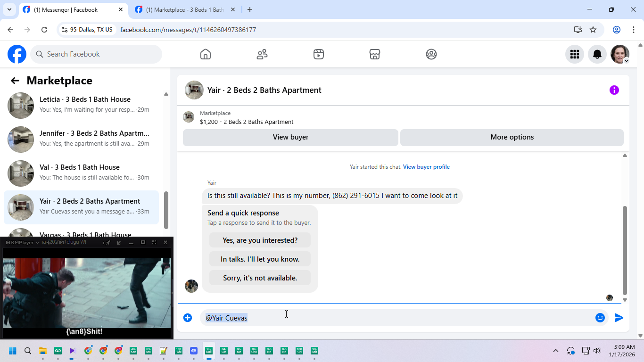This screenshot has width=644, height=362.
Task: Open Leticia · 3 Beds 1 Bath House chat
Action: 81,106
